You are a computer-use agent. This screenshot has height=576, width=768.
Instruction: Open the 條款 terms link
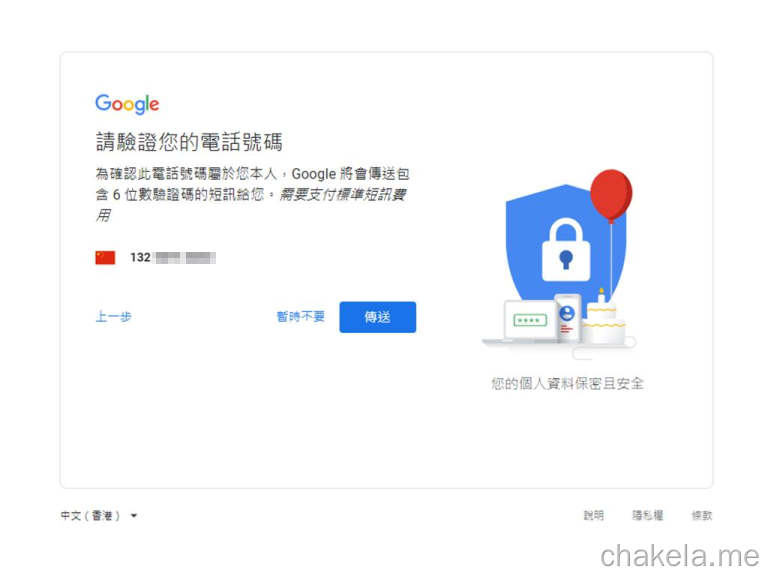coord(701,515)
